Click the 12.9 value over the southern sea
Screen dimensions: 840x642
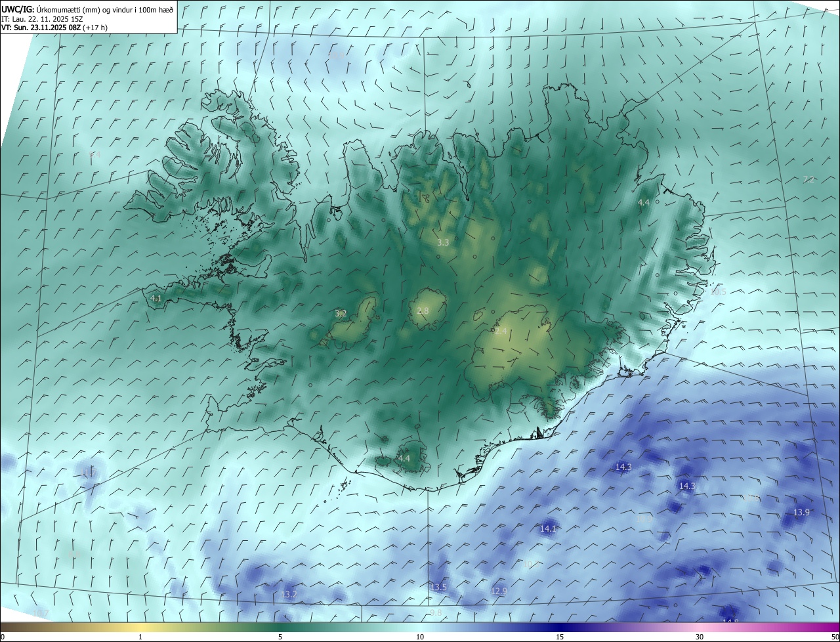pyautogui.click(x=499, y=591)
